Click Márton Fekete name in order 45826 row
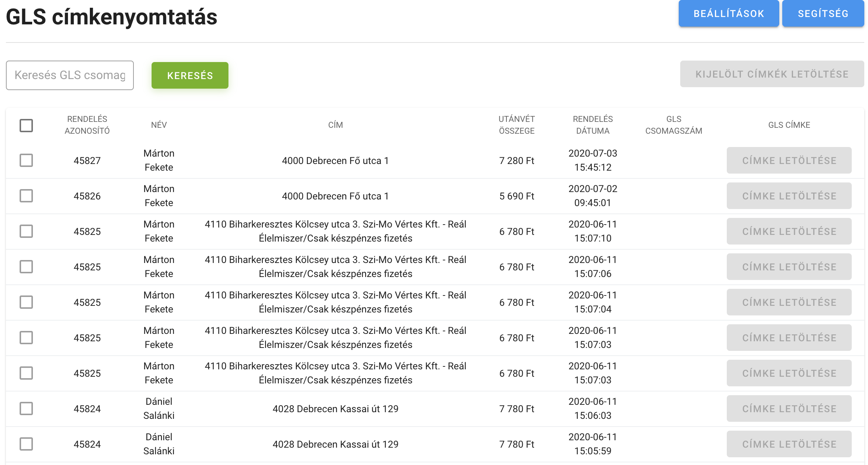 (x=159, y=196)
